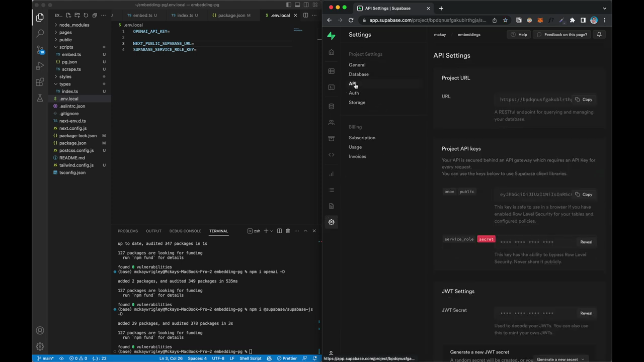Open Supabase notifications bell
The image size is (644, 362).
pyautogui.click(x=599, y=34)
